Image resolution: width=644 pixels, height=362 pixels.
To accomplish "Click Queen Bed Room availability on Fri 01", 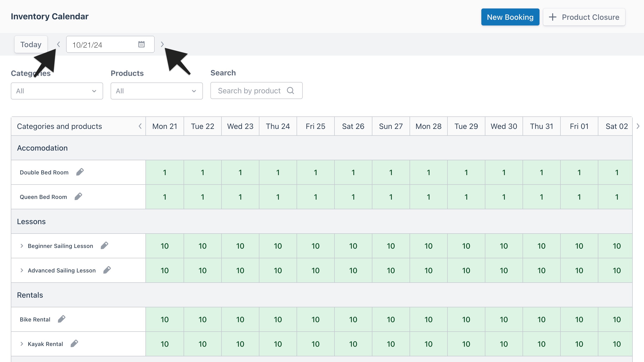I will click(579, 197).
